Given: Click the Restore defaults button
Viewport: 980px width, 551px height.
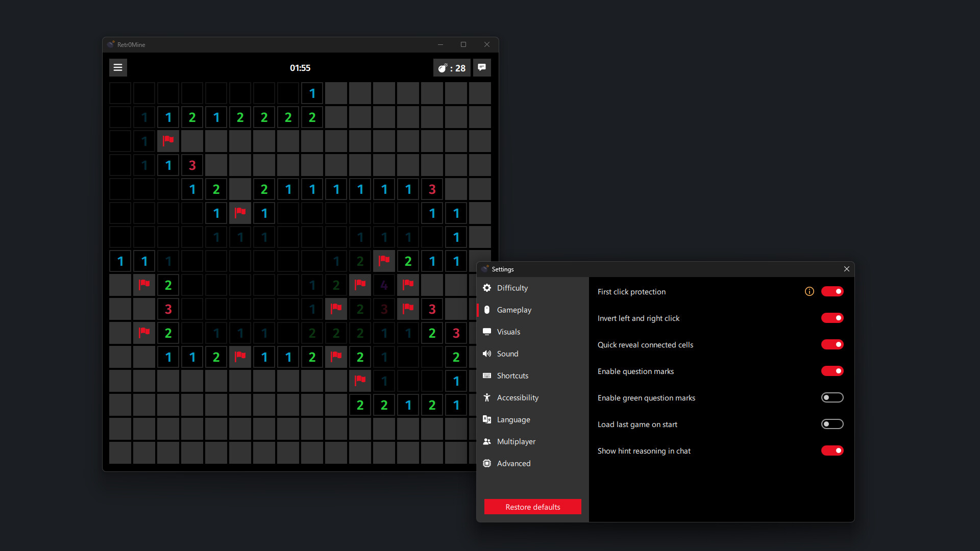Looking at the screenshot, I should click(532, 507).
